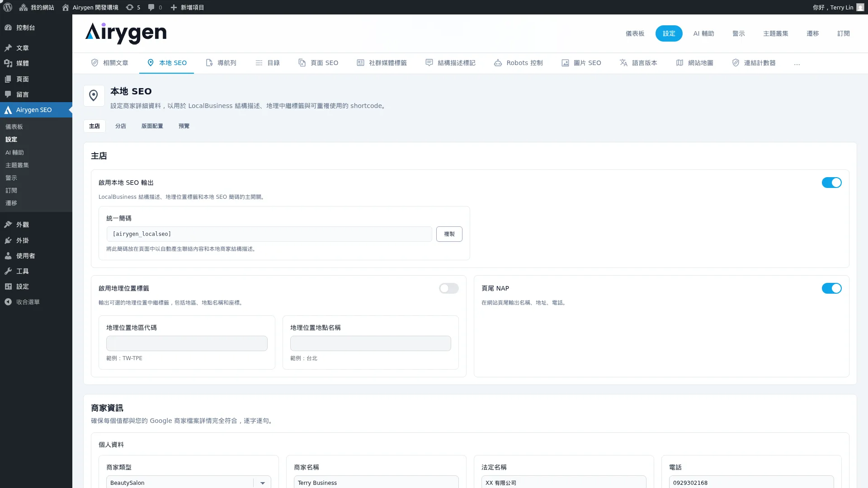868x488 pixels.
Task: Open 訂閱 in top navigation
Action: 843,33
